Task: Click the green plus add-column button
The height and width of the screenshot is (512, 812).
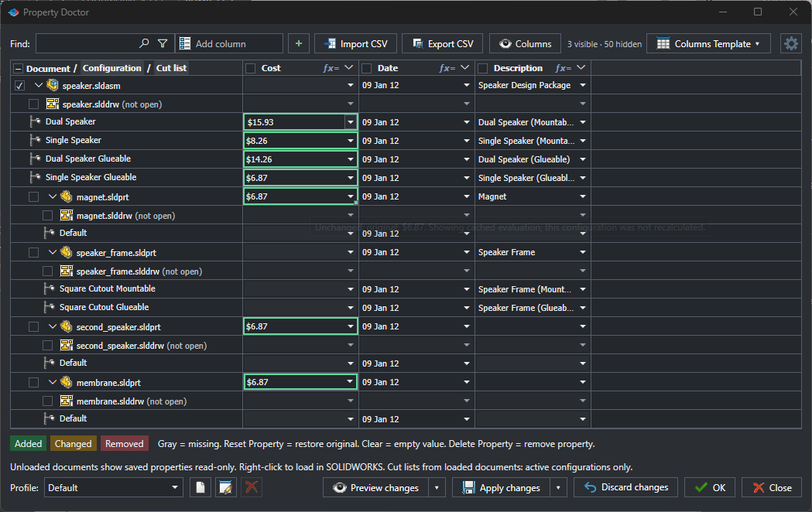Action: click(299, 43)
